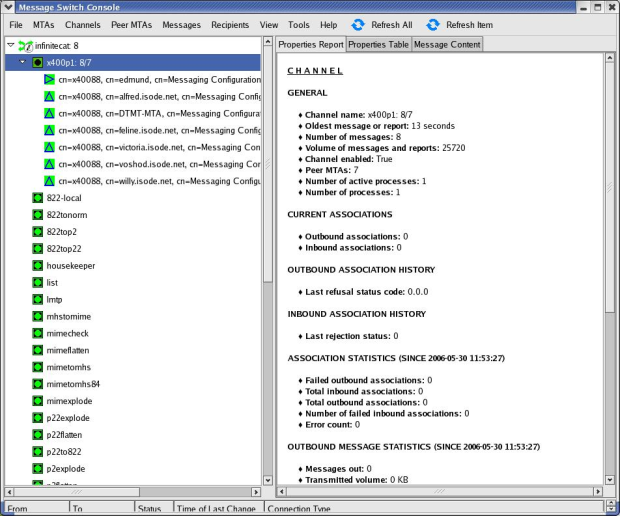Collapse the x400p1 channel node

[x=22, y=62]
